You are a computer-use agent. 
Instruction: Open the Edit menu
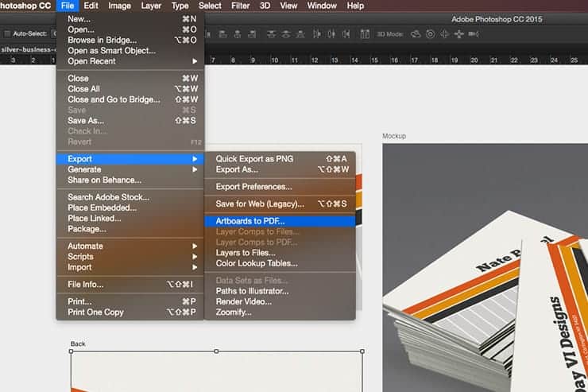click(x=91, y=6)
